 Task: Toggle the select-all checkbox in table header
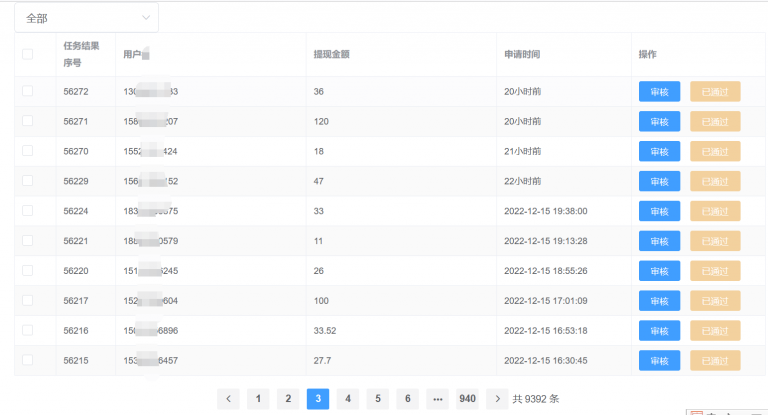27,54
